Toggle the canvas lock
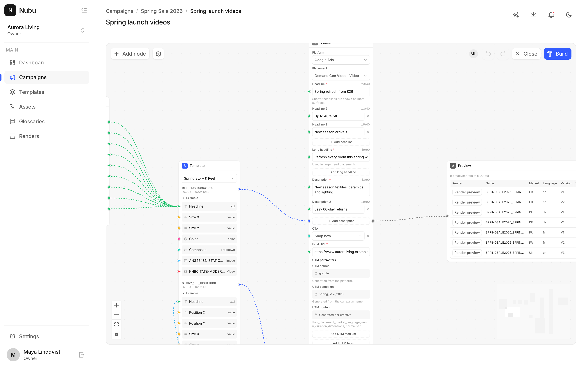 click(x=117, y=334)
